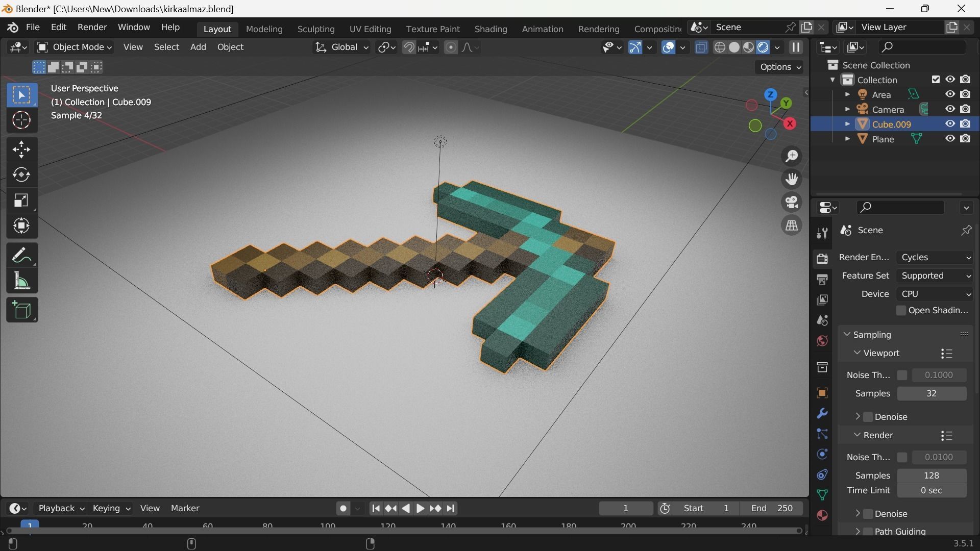Click the Add Cube tool
Viewport: 980px width, 551px height.
[x=21, y=310]
